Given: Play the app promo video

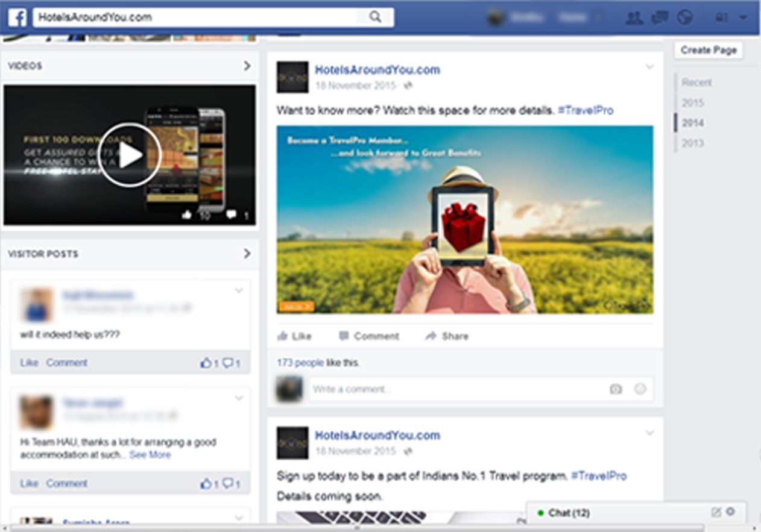Looking at the screenshot, I should (x=130, y=155).
